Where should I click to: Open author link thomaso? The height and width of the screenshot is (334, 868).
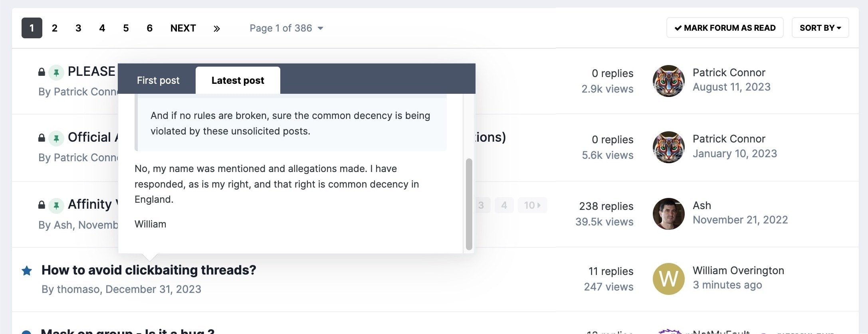(78, 289)
